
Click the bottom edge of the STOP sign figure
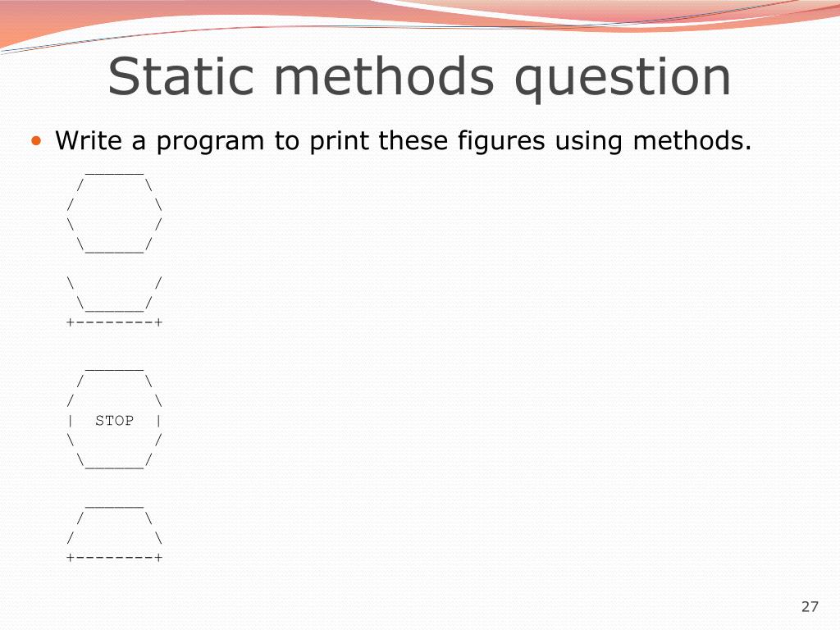pyautogui.click(x=114, y=461)
